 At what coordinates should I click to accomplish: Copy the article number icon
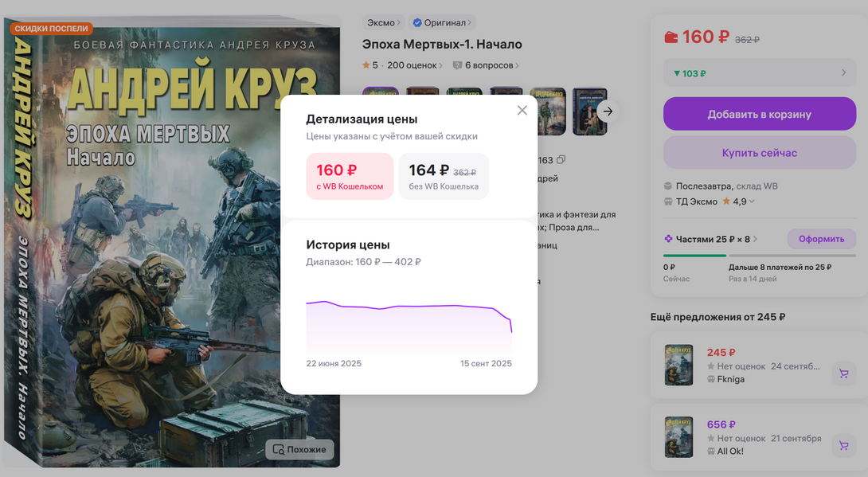pos(561,159)
